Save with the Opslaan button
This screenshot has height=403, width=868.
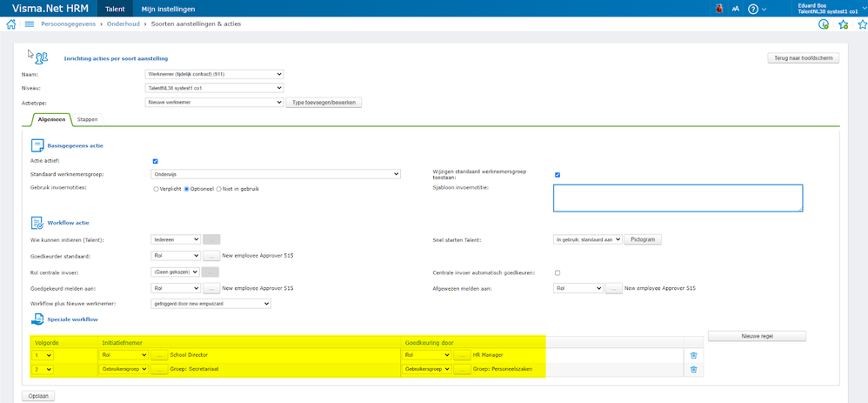pos(38,396)
